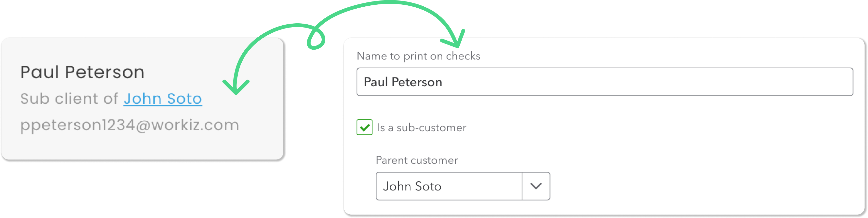Click the Is a sub-customer label text
The width and height of the screenshot is (868, 218).
click(421, 128)
